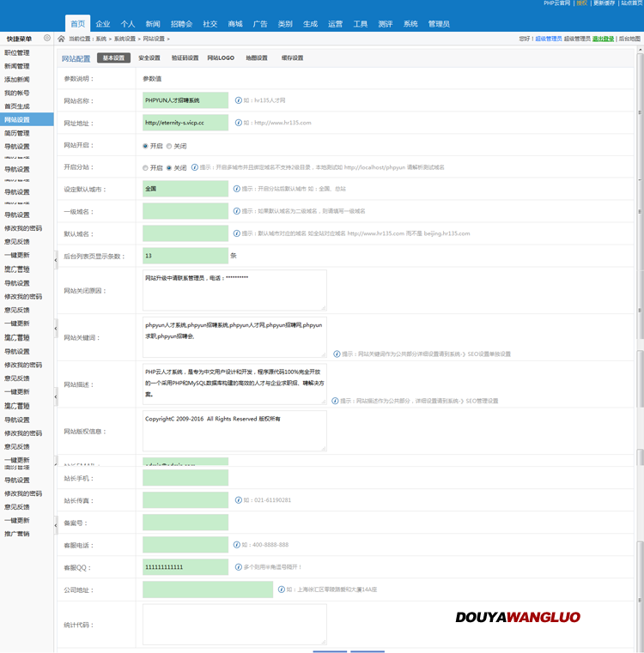Open 添加新闻 in quick menu sidebar
644x653 pixels.
(17, 80)
